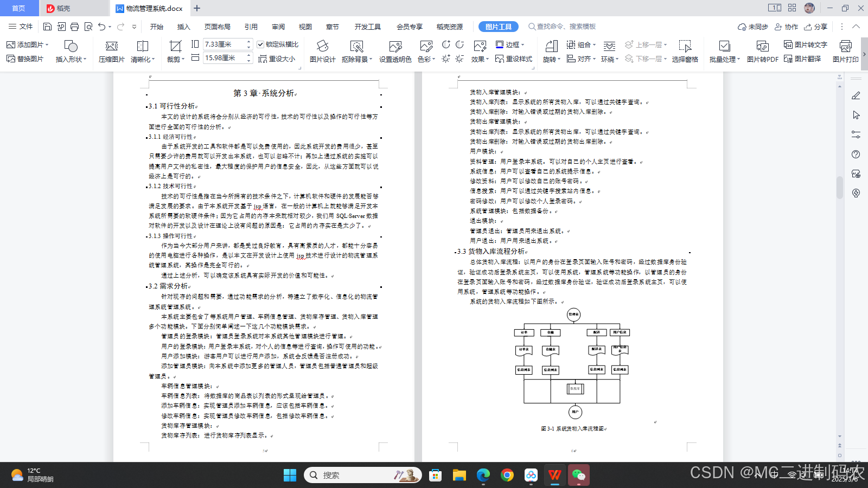
Task: Open Picture Design (图片设计)
Action: point(322,52)
